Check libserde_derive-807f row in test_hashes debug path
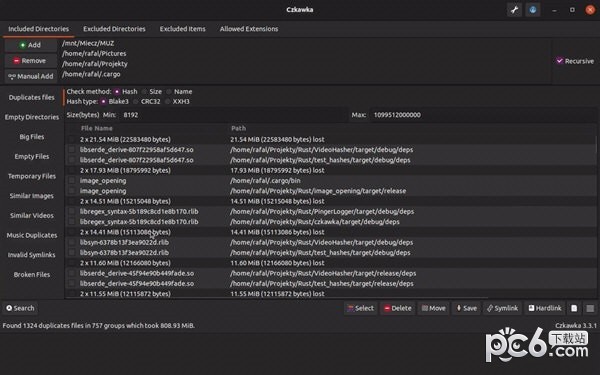This screenshot has height=375, width=600. pos(72,160)
